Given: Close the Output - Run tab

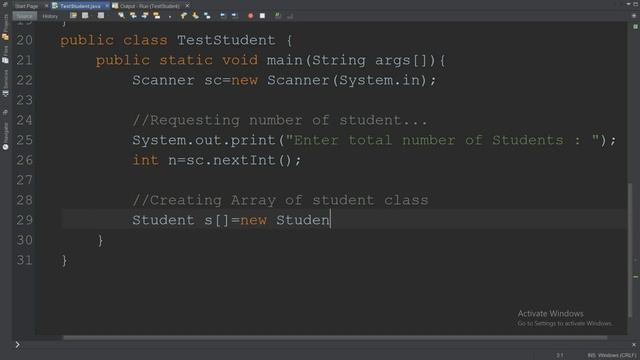Looking at the screenshot, I should pyautogui.click(x=187, y=6).
